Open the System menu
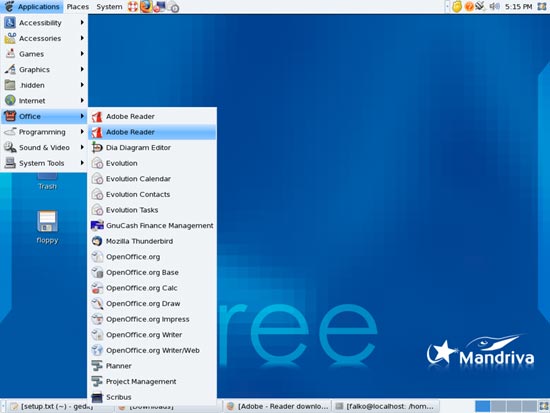The image size is (550, 413). pyautogui.click(x=109, y=7)
